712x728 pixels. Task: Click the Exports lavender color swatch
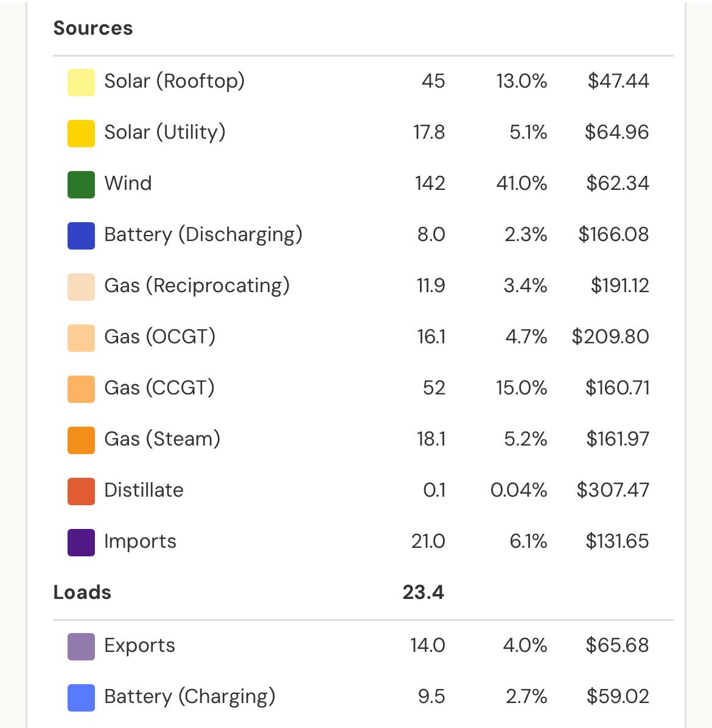[81, 646]
